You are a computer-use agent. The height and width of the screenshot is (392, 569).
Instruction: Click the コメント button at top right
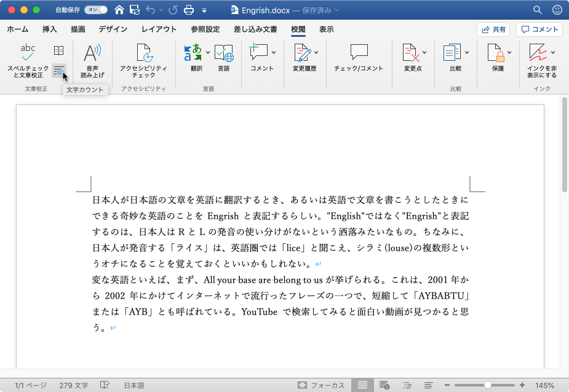coord(539,29)
